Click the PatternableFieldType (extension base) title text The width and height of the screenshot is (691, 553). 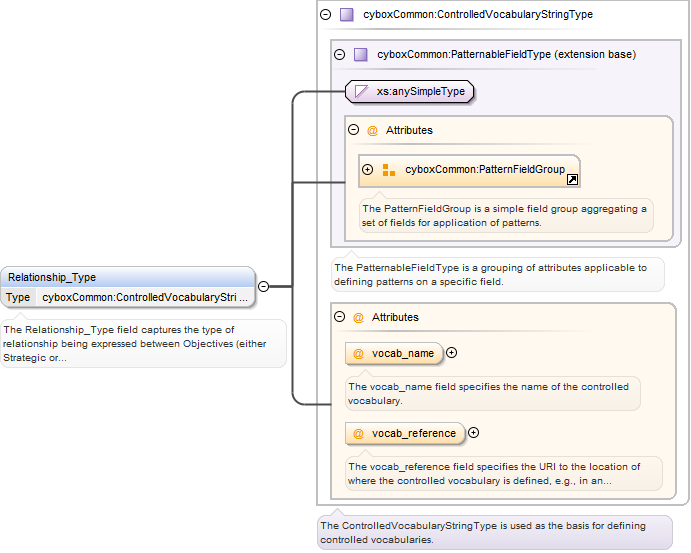[x=507, y=55]
